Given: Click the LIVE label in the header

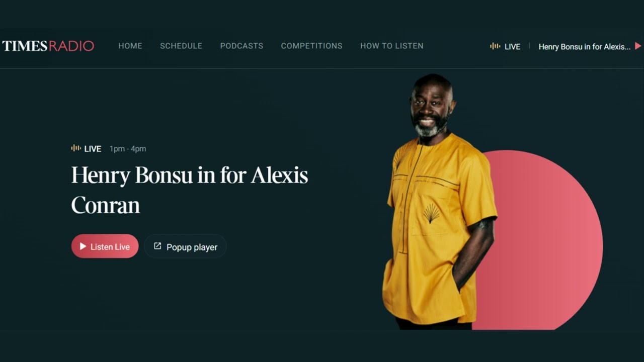Looking at the screenshot, I should coord(512,47).
